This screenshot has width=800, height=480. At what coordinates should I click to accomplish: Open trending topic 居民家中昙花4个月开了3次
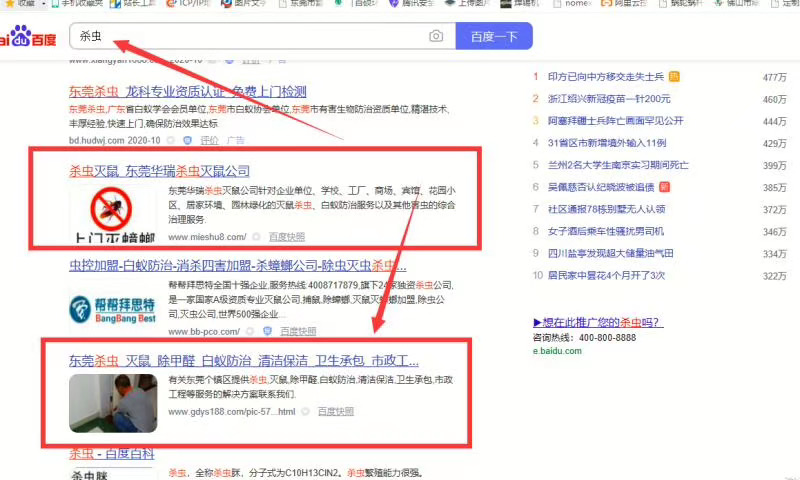[607, 275]
